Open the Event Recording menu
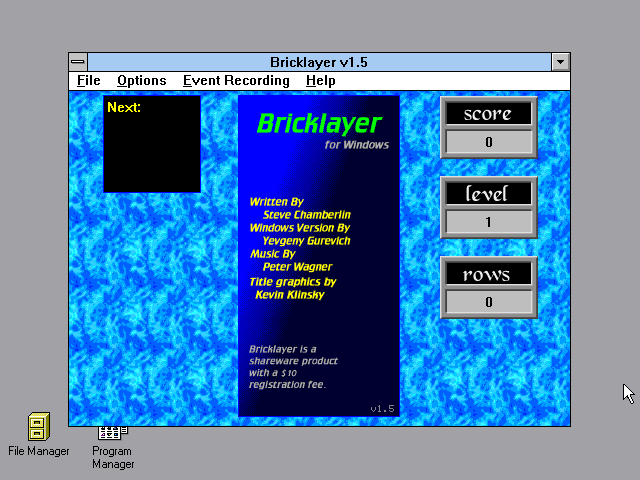Screen dimensions: 640x480 click(236, 80)
